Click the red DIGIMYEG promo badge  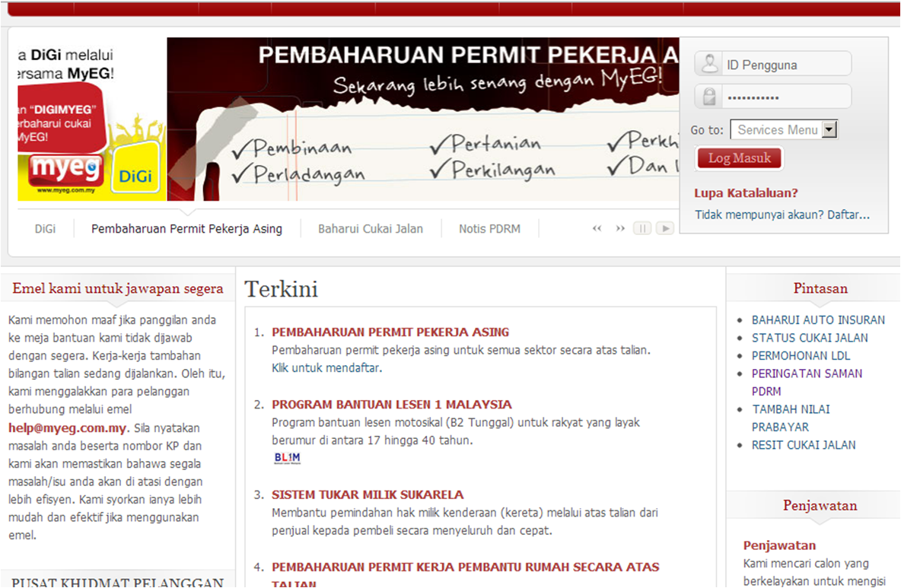[61, 119]
